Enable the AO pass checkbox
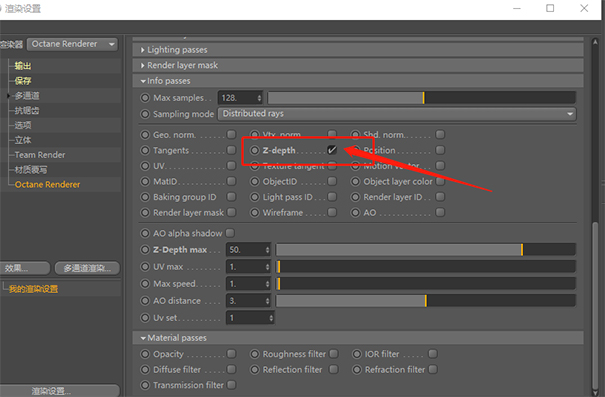This screenshot has height=397, width=605. [x=440, y=213]
